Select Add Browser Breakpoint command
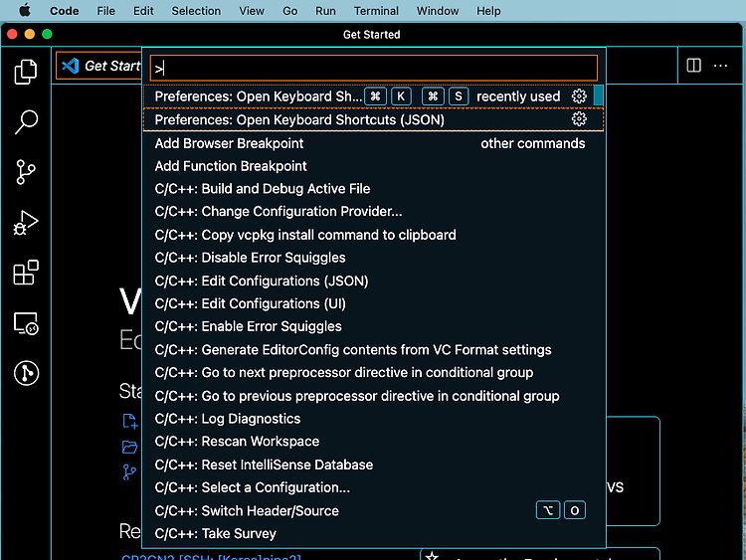The height and width of the screenshot is (560, 746). 373,143
